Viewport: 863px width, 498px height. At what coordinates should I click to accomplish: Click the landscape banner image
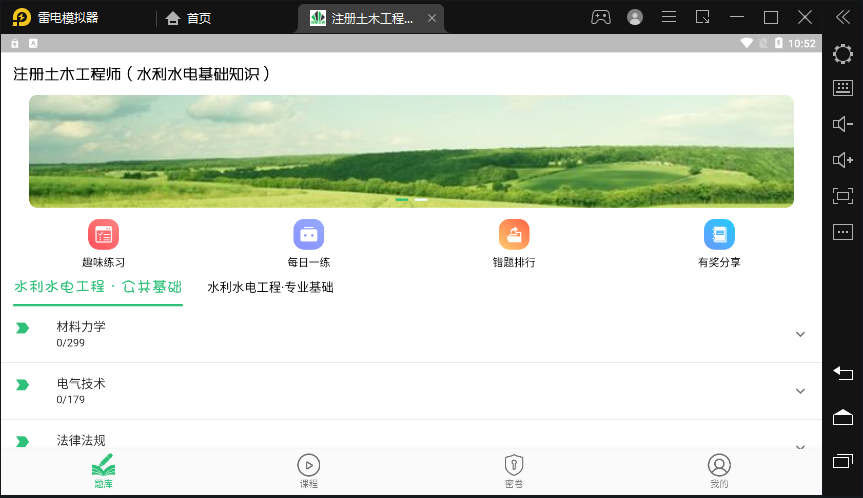(411, 151)
